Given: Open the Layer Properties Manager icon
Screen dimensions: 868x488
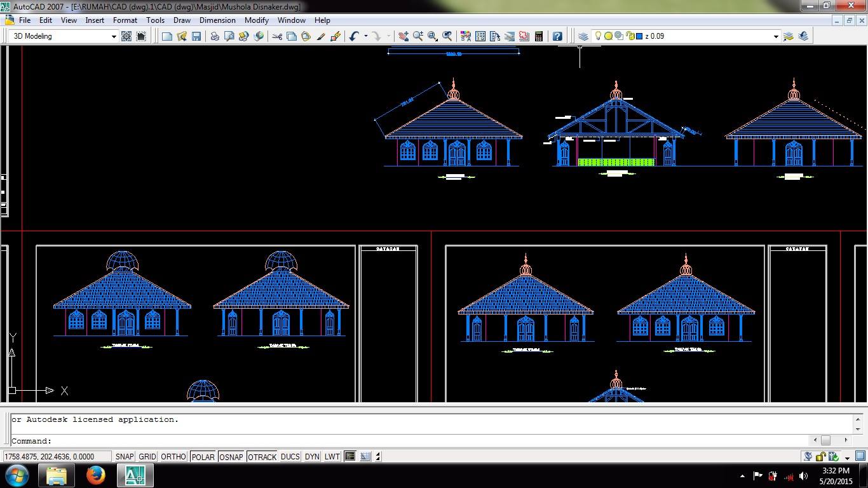Looking at the screenshot, I should point(583,36).
